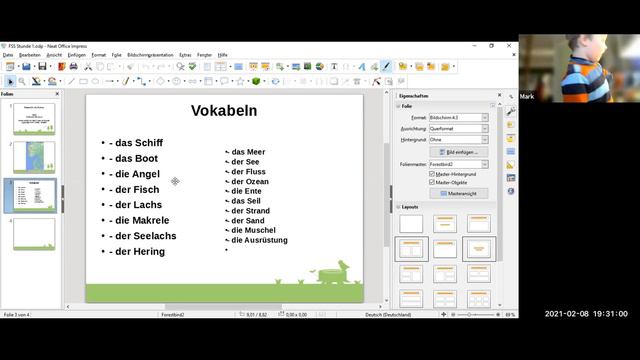Open the Connector tool dropdown arrow

click(149, 82)
